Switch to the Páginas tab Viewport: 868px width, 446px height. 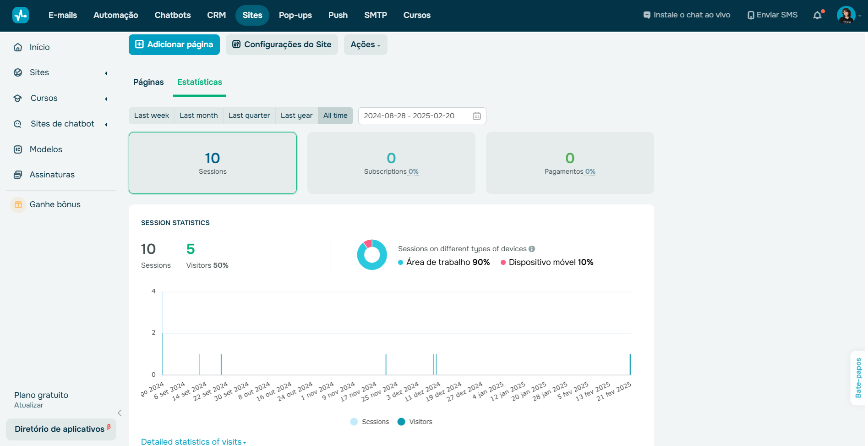(x=148, y=82)
